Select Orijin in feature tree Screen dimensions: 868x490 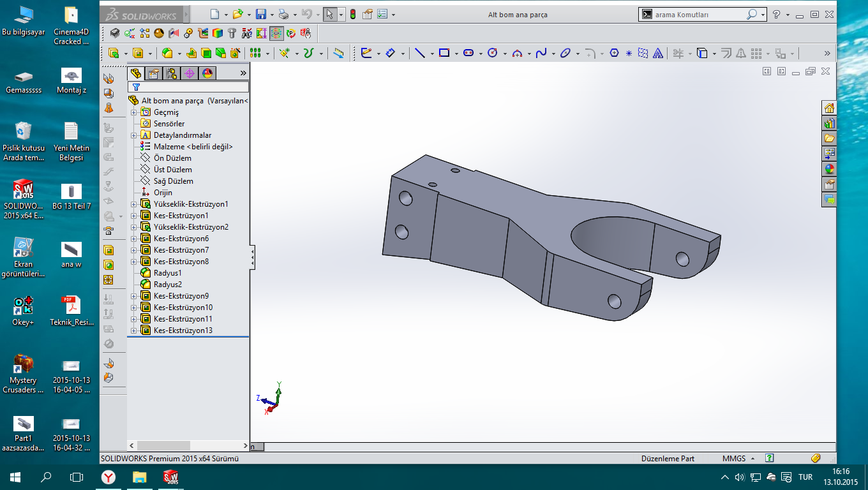click(163, 193)
